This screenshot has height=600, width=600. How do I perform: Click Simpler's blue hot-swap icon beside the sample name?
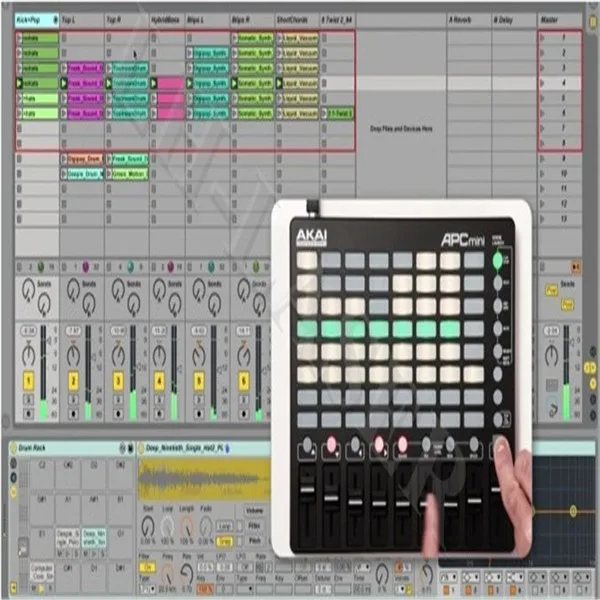coord(228,448)
